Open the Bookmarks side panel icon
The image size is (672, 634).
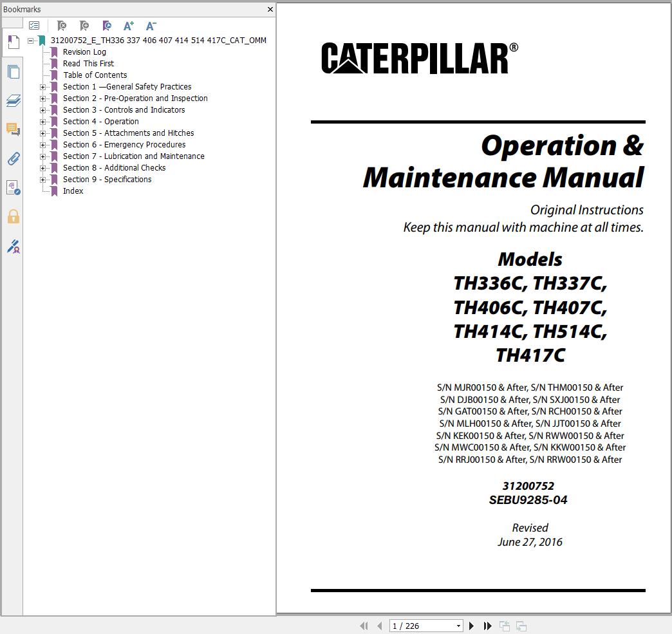coord(14,42)
